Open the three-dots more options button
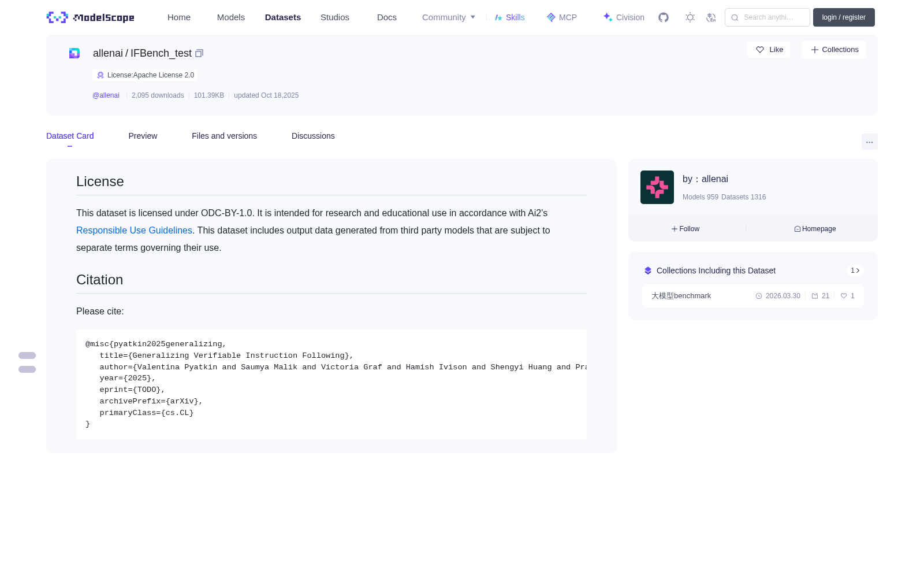Viewport: 924px width, 578px height. pos(870,142)
